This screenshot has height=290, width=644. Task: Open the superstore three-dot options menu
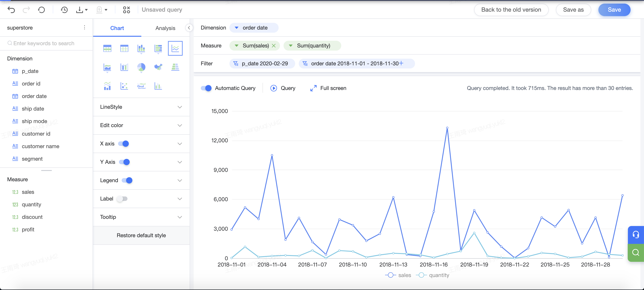click(85, 27)
